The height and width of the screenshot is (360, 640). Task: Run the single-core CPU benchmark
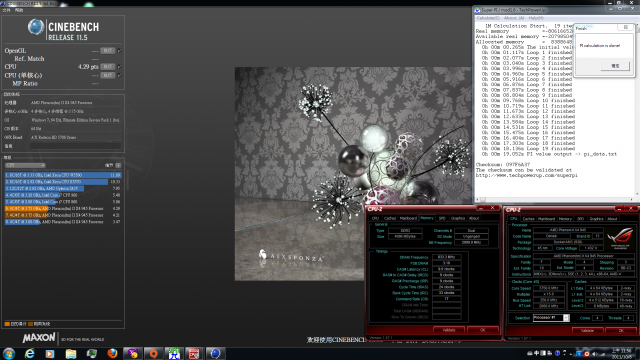[x=108, y=75]
